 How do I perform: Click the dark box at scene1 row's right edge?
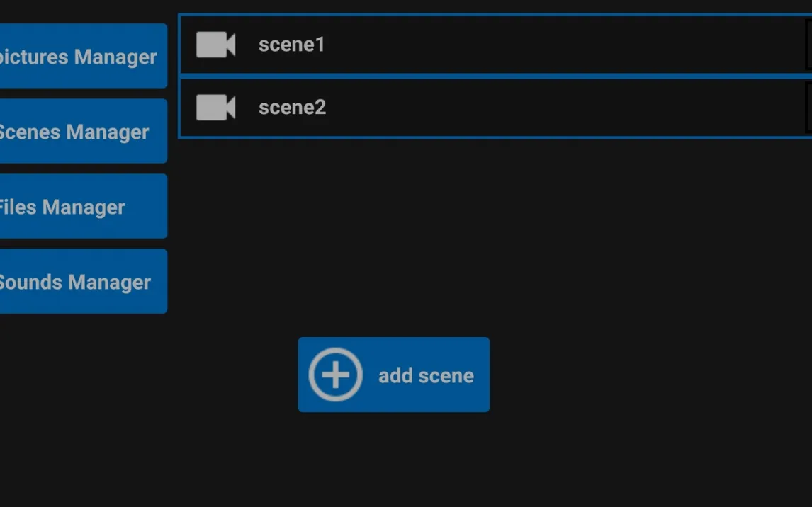(x=808, y=45)
